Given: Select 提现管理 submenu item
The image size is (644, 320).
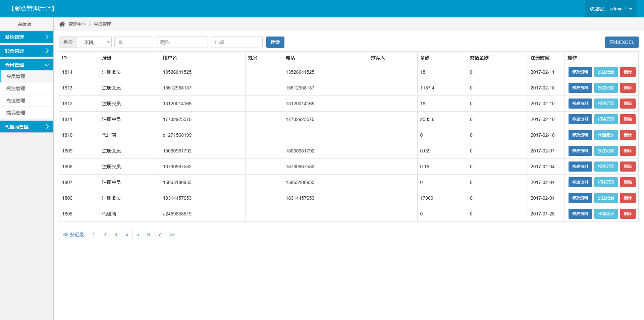Looking at the screenshot, I should 26,113.
